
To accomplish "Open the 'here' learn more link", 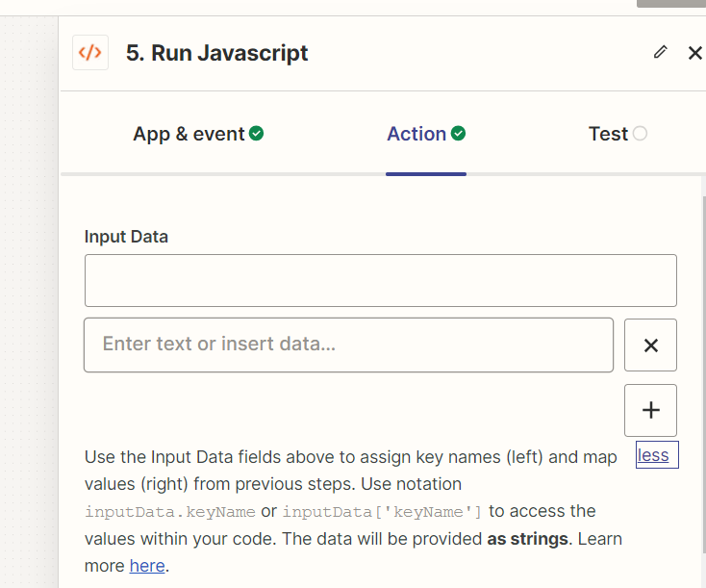I will [147, 566].
